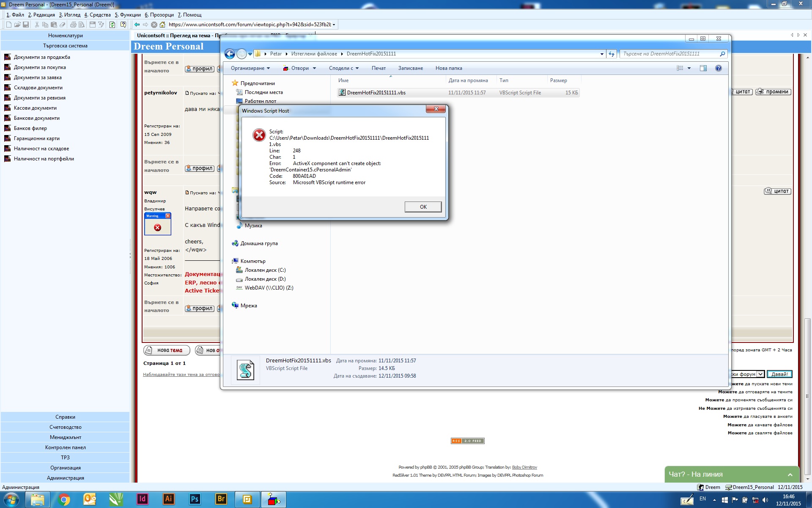Click the Open folder toolbar icon
This screenshot has height=508, width=812.
click(17, 25)
